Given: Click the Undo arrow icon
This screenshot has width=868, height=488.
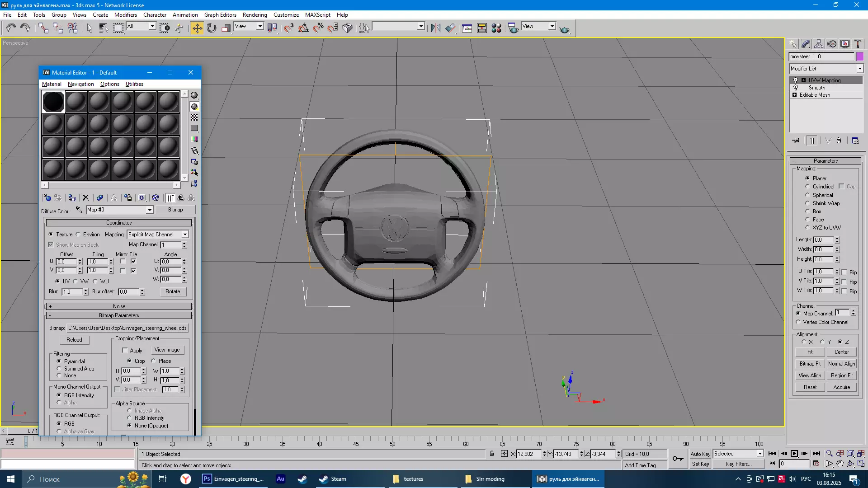Looking at the screenshot, I should tap(11, 28).
